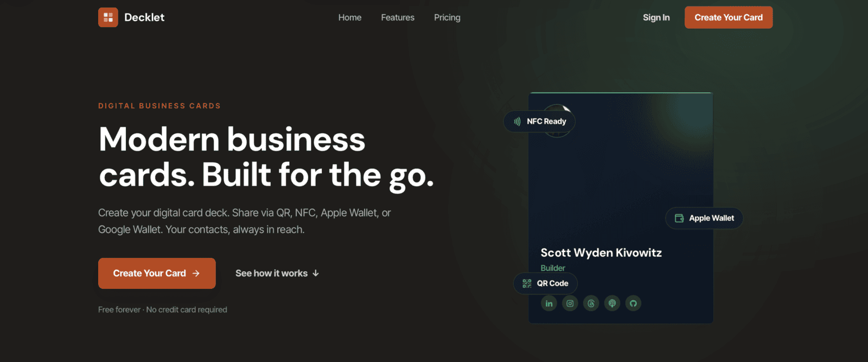This screenshot has width=868, height=362.
Task: Go to the Home nav item
Action: (350, 17)
